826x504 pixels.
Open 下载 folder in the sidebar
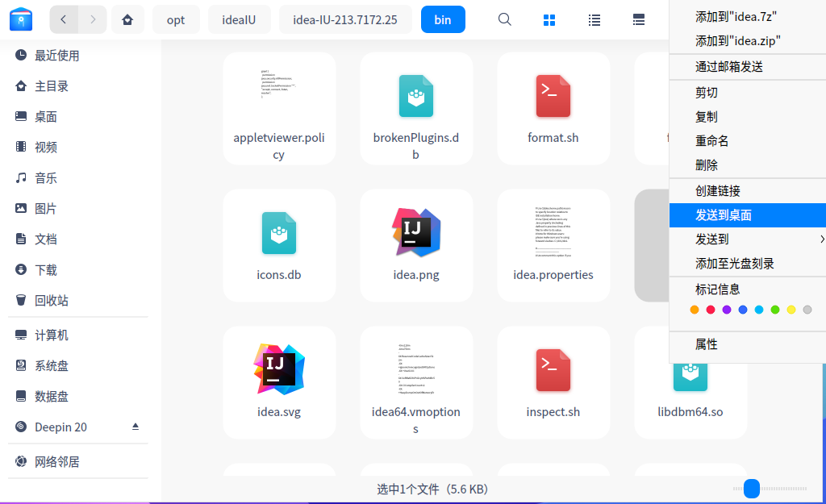tap(79, 269)
